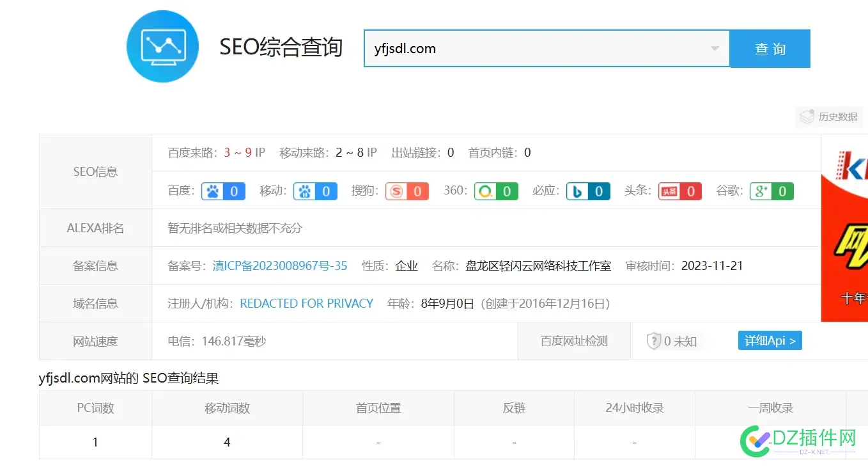Click the 反链 column header

pos(513,408)
